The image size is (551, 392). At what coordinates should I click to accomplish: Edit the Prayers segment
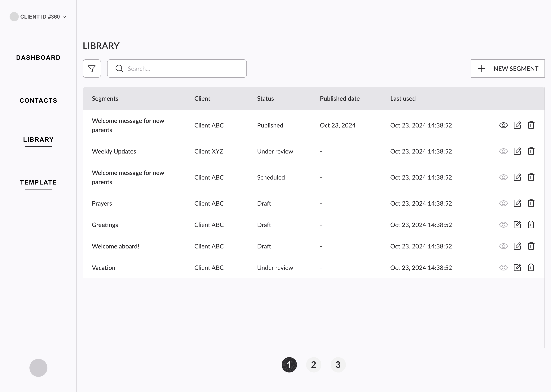(x=517, y=203)
